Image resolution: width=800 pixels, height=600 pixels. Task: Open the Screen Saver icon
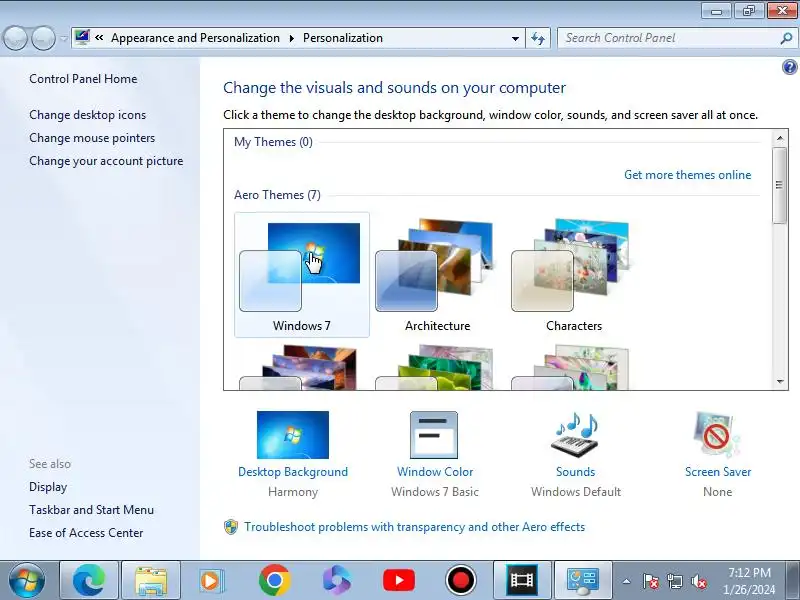coord(717,435)
